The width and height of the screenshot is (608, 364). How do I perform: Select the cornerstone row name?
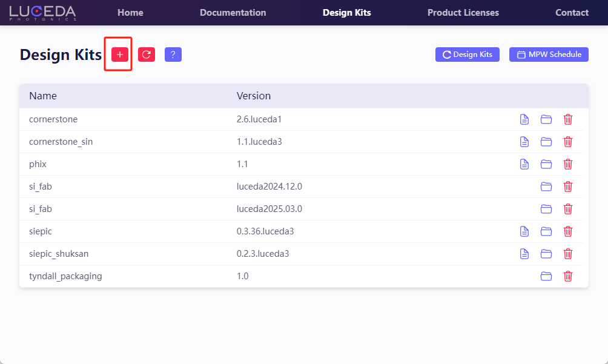(x=53, y=119)
